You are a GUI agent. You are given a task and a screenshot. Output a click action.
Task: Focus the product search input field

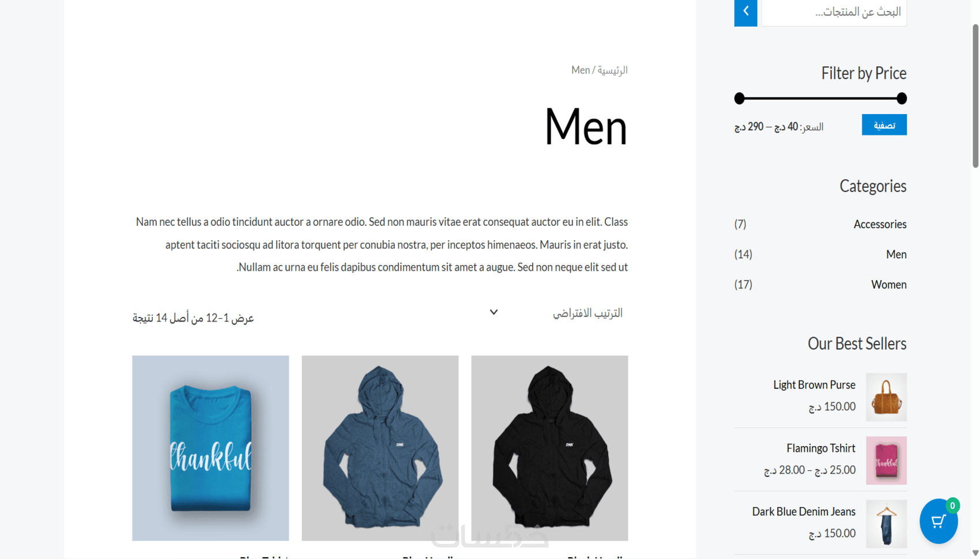(x=834, y=12)
